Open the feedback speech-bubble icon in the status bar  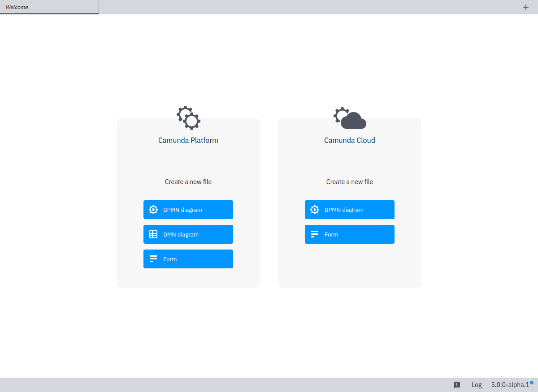tap(457, 384)
